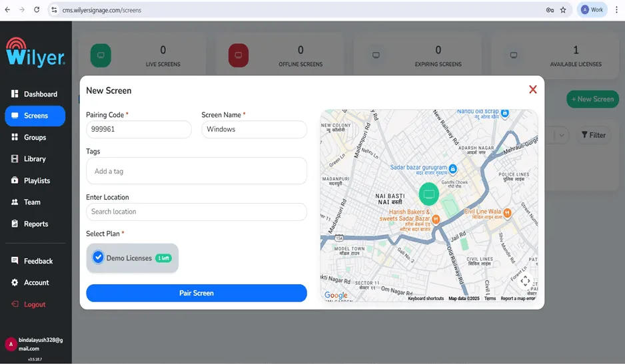Click the red Logout door icon
This screenshot has width=625, height=364.
tap(15, 304)
